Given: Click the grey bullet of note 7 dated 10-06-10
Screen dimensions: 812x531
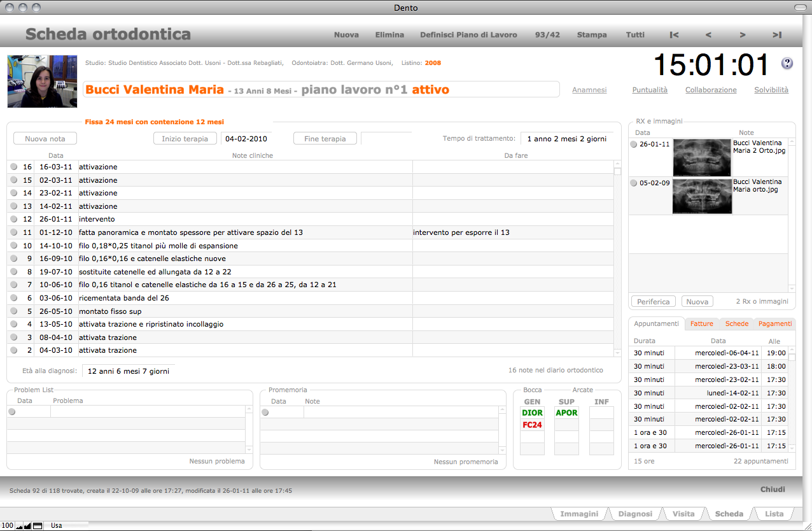Looking at the screenshot, I should pyautogui.click(x=14, y=285).
